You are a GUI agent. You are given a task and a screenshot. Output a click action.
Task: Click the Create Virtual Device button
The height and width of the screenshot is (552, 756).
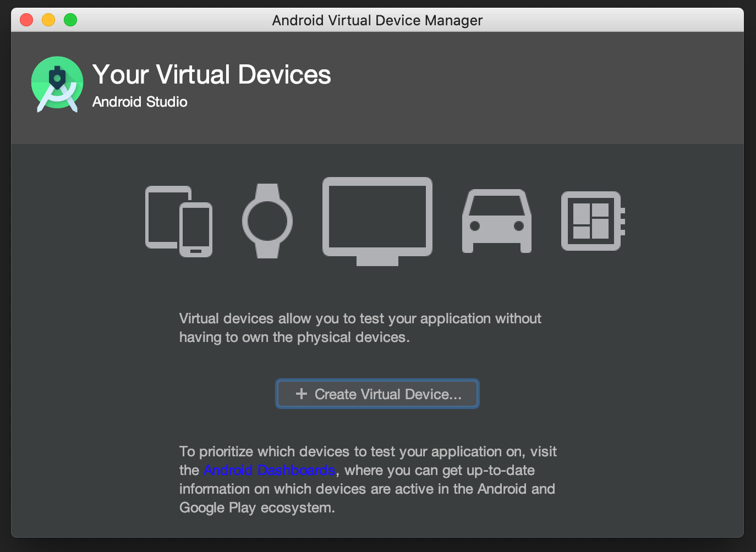click(x=377, y=394)
